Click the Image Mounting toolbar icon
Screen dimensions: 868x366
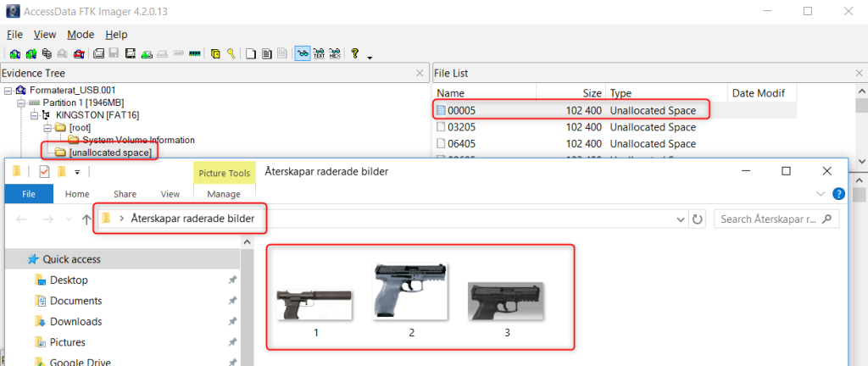tap(47, 54)
